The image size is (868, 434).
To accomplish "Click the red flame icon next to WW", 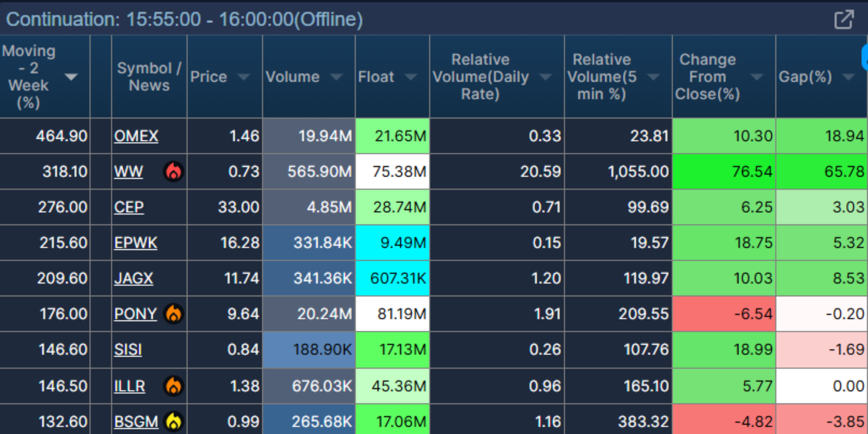I will point(174,172).
